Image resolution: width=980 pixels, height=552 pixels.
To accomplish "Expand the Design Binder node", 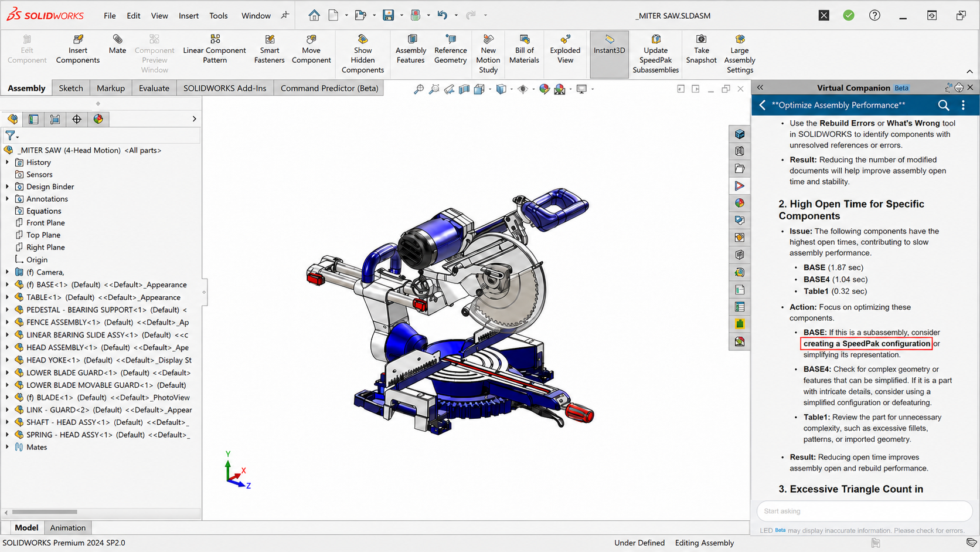I will (7, 187).
